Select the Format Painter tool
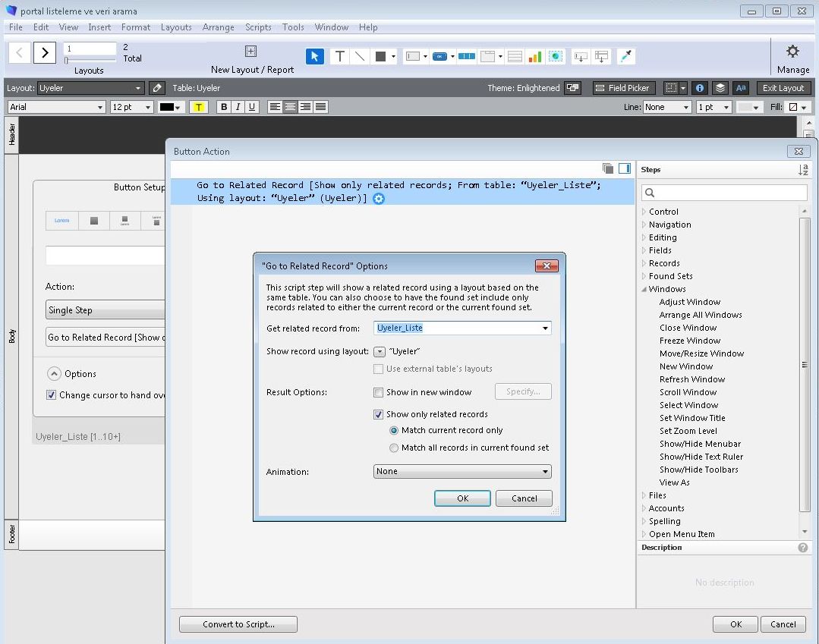819x644 pixels. 626,56
